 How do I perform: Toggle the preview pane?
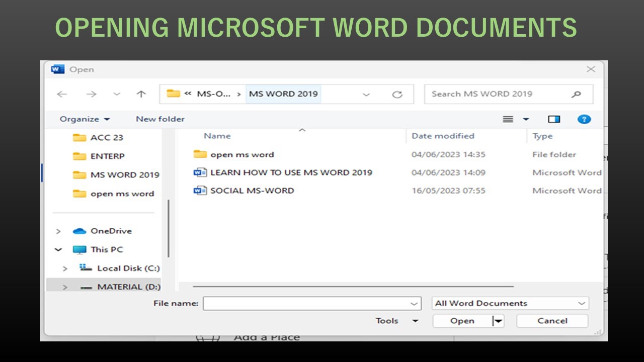[x=554, y=119]
